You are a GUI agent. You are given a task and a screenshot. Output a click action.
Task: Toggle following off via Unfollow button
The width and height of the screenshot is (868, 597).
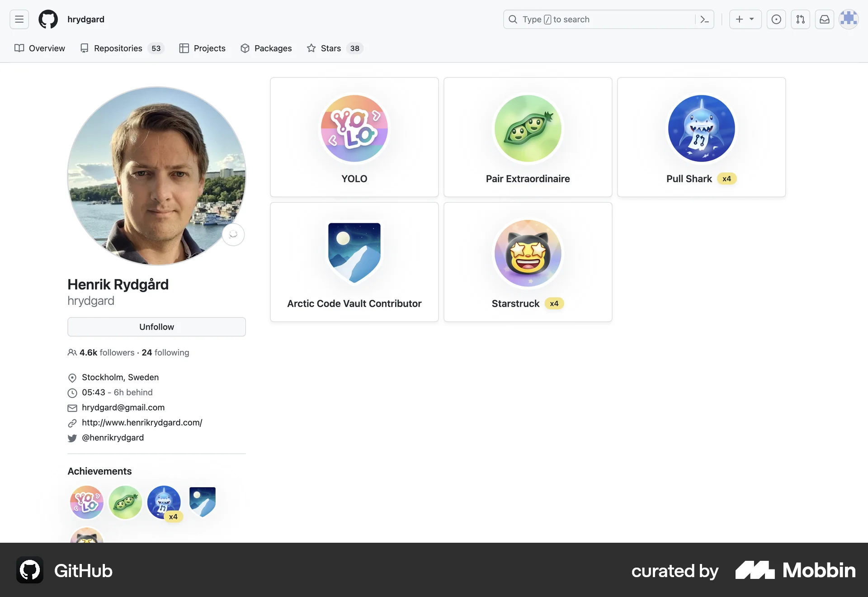[156, 327]
